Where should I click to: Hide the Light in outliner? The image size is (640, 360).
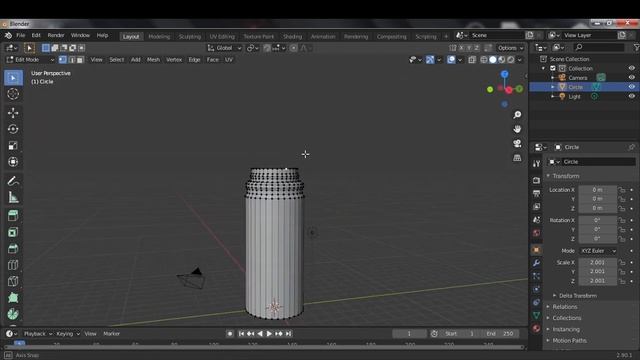click(631, 96)
